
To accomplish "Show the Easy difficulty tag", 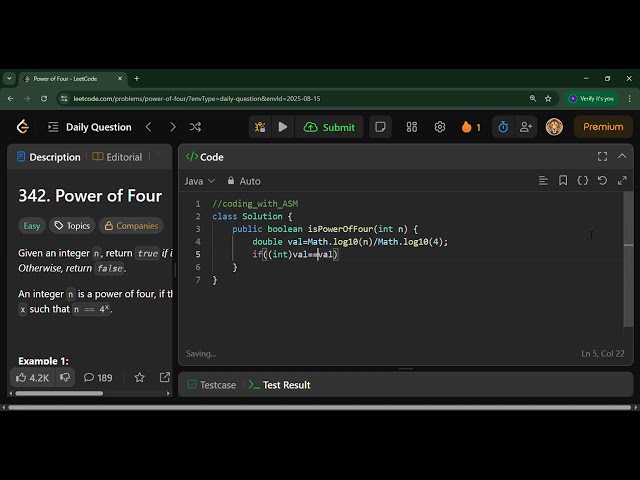I will tap(32, 226).
